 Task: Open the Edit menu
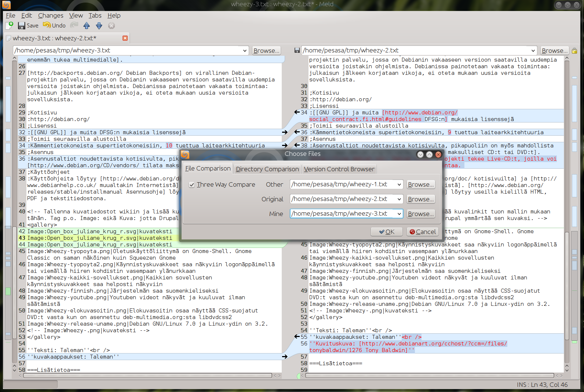pos(26,15)
